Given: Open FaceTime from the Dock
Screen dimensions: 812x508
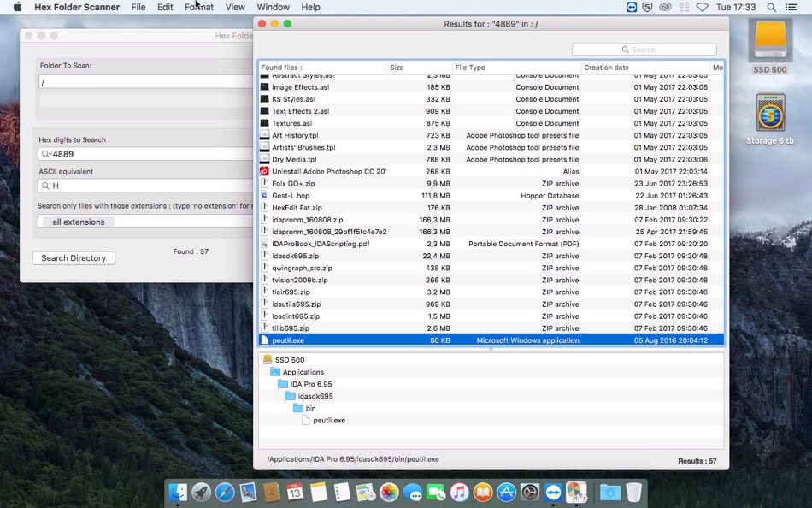Looking at the screenshot, I should coord(436,492).
